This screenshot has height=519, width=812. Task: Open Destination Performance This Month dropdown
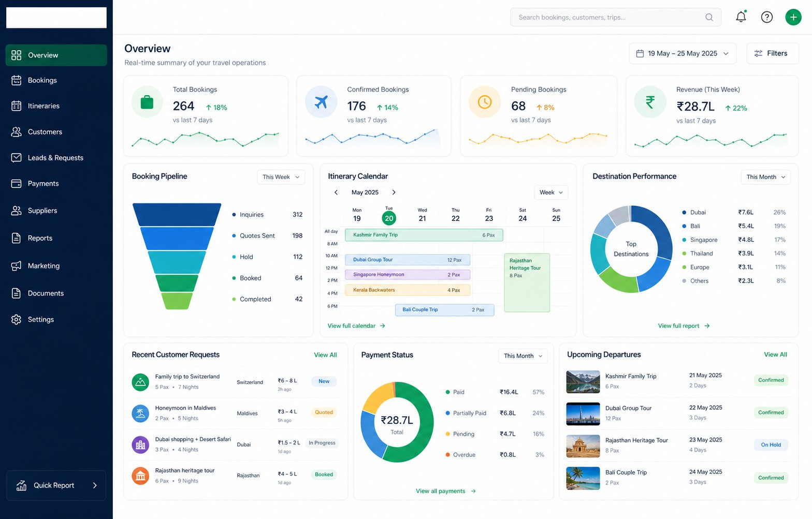(x=766, y=177)
